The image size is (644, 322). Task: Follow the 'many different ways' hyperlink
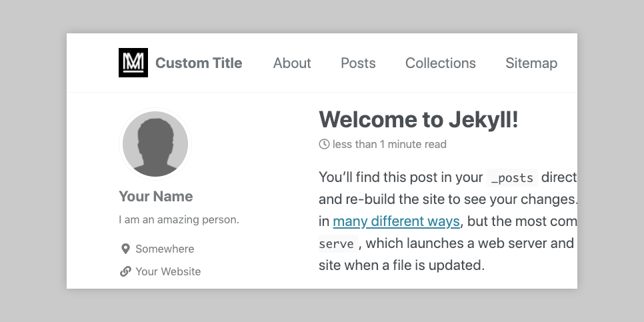pyautogui.click(x=396, y=221)
